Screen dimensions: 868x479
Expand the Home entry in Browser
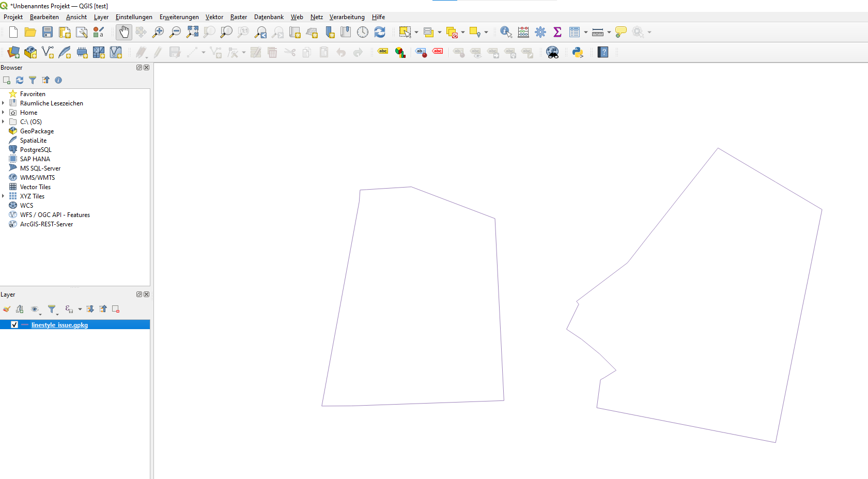[x=4, y=112]
